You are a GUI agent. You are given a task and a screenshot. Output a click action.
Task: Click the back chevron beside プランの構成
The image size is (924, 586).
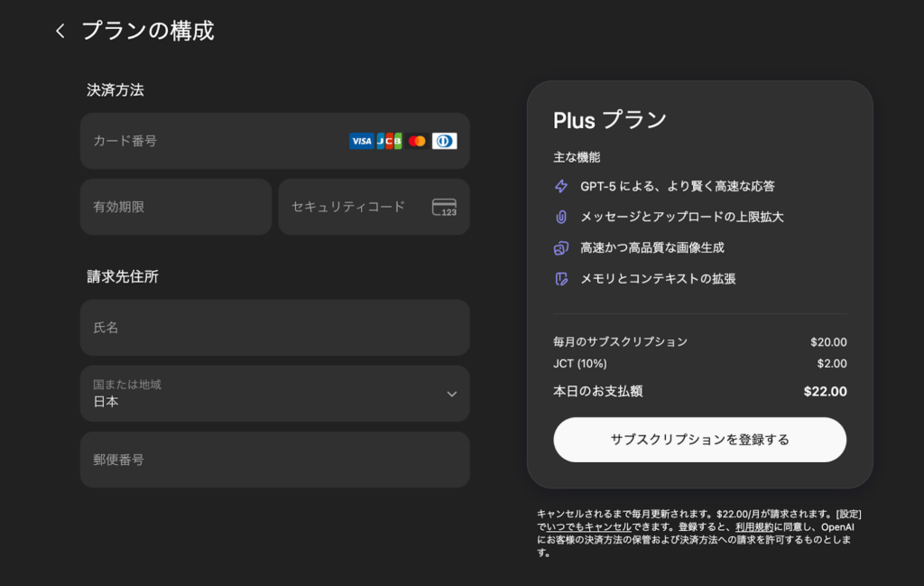click(x=59, y=30)
